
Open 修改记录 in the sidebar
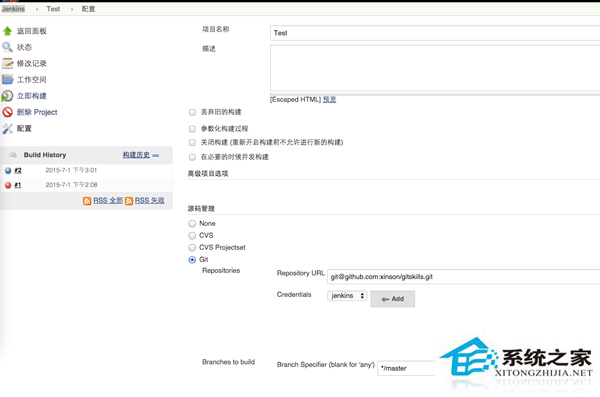[31, 64]
